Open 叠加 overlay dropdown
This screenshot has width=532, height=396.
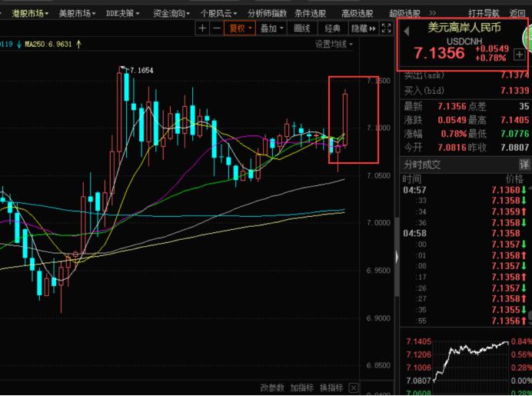click(271, 28)
